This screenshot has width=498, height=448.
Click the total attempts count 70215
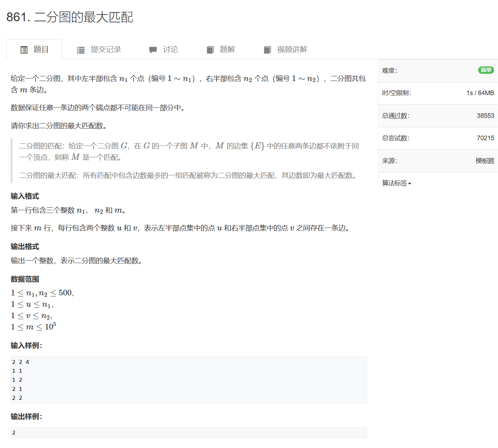[x=485, y=138]
